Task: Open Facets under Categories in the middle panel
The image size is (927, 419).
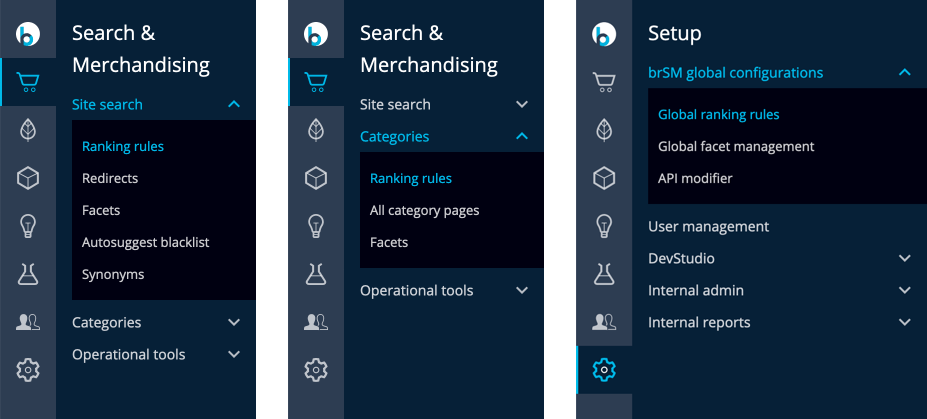Action: pos(389,242)
